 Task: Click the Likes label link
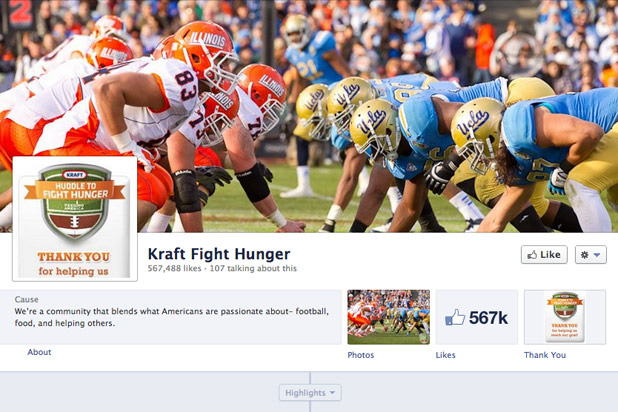(445, 355)
